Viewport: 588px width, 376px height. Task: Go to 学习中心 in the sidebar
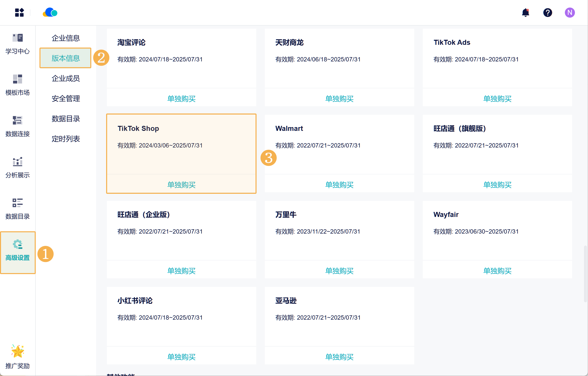(x=18, y=44)
